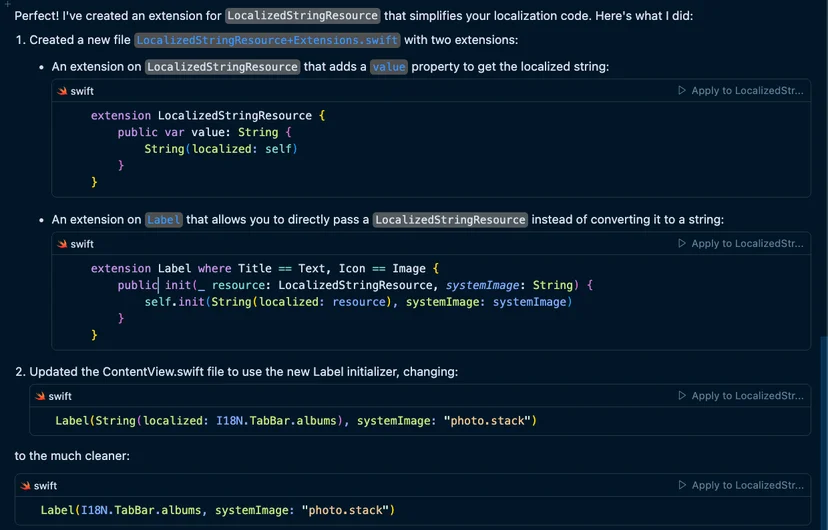Click 'String(localized: self)' code line

pos(221,149)
